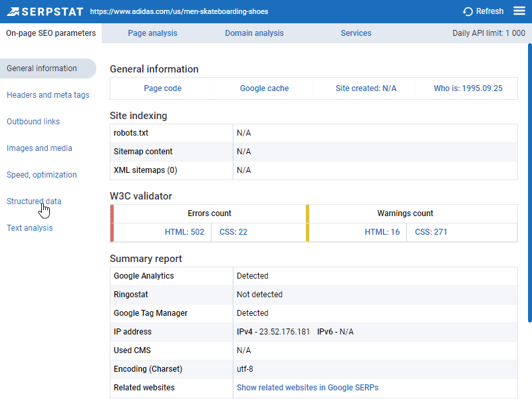The height and width of the screenshot is (399, 532).
Task: Open the Domain analysis tab
Action: coord(254,33)
